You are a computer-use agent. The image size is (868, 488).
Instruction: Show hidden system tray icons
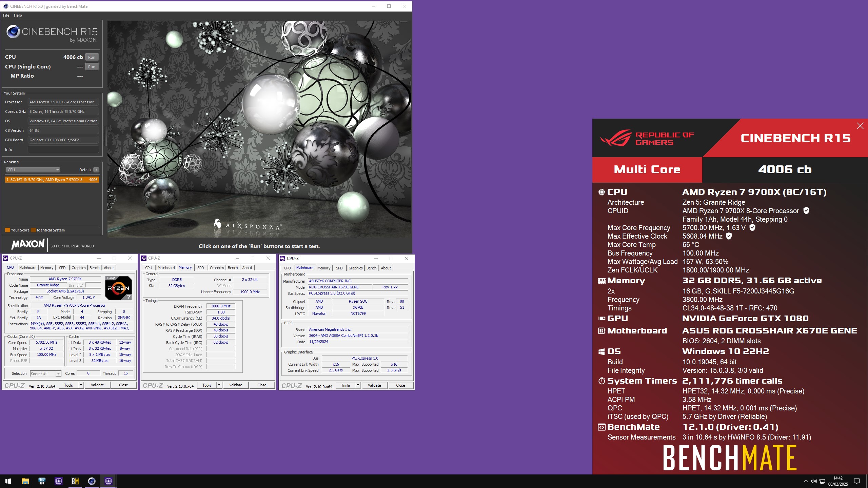click(x=806, y=481)
